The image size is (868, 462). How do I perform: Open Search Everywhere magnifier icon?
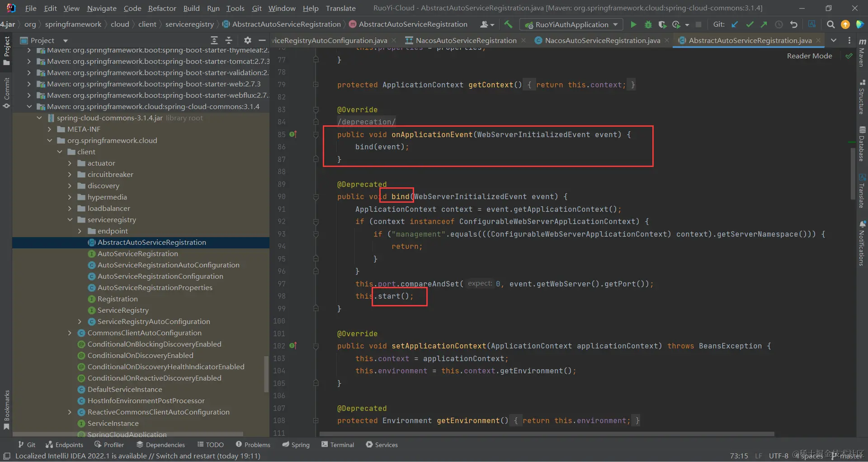830,24
